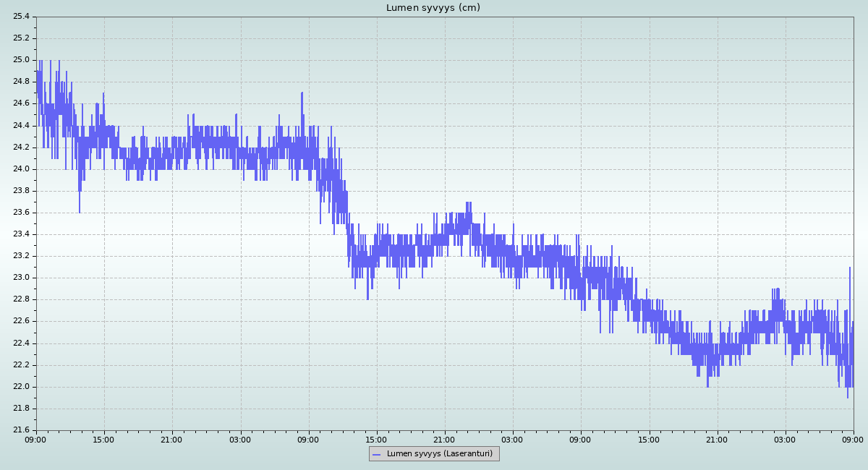Click the rightmost 09:00 x-axis label
Image resolution: width=868 pixels, height=470 pixels.
click(x=853, y=439)
